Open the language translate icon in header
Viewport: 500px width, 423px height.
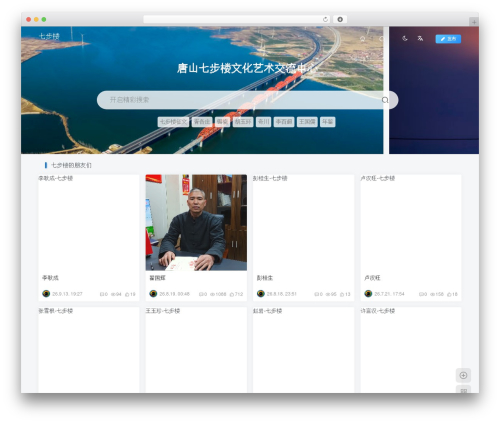pyautogui.click(x=420, y=38)
